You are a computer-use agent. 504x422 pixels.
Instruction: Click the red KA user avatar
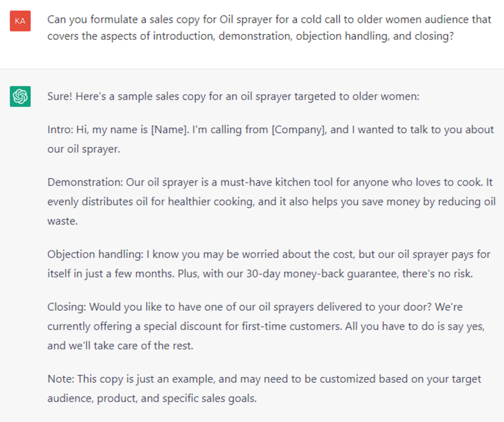click(x=20, y=21)
